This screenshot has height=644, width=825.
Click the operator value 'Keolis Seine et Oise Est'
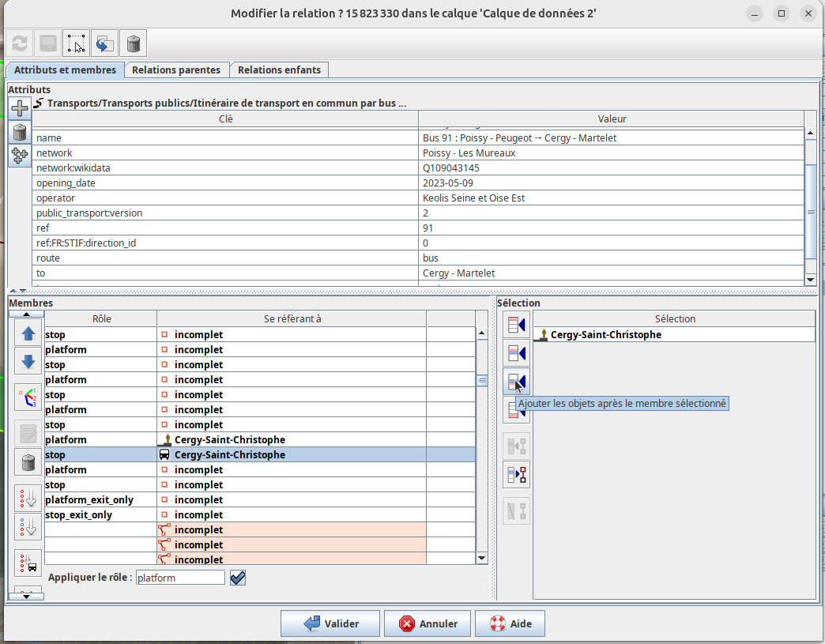click(612, 198)
